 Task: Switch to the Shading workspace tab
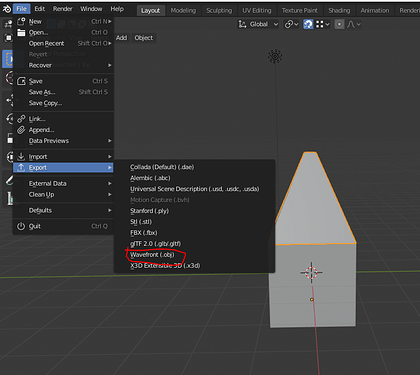pos(339,11)
